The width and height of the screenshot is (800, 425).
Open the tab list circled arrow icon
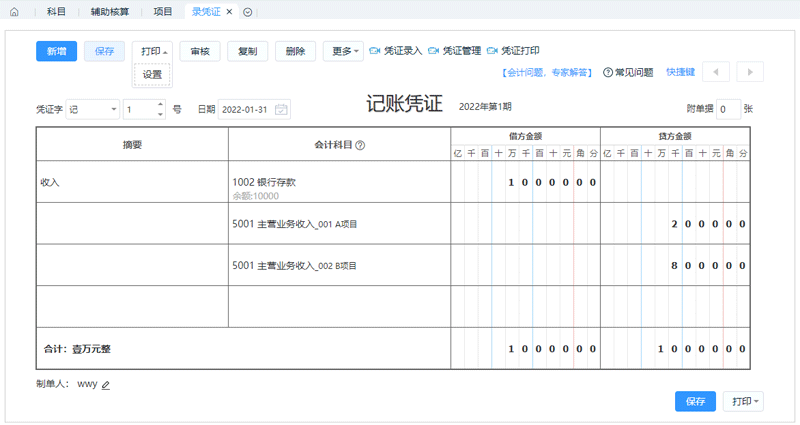click(x=247, y=12)
